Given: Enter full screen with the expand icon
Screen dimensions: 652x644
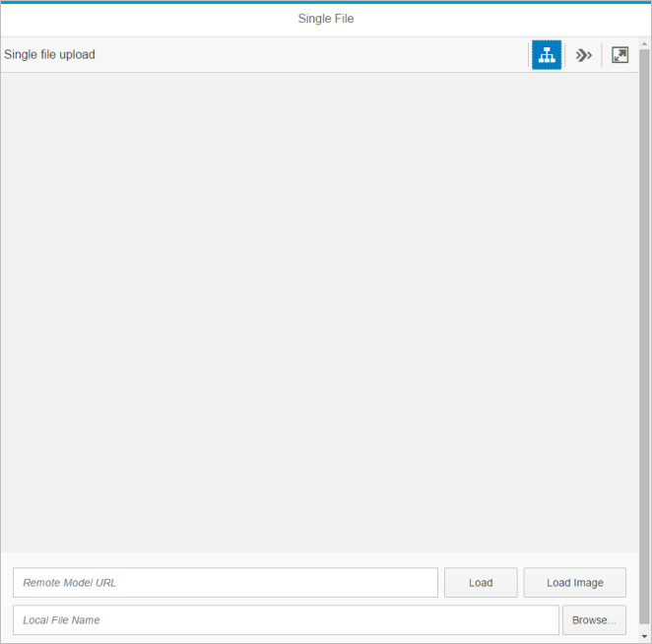Looking at the screenshot, I should pyautogui.click(x=619, y=55).
